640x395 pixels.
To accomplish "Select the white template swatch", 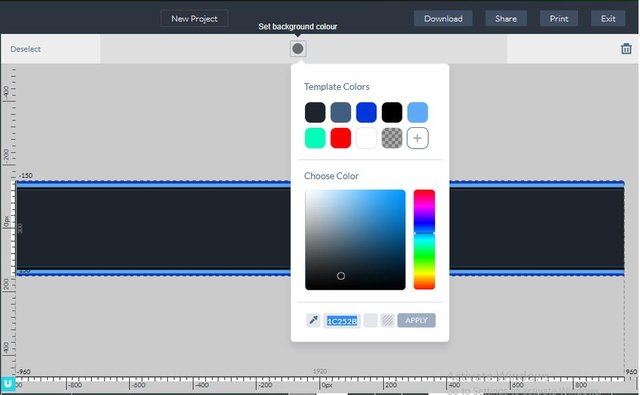I will pos(366,138).
